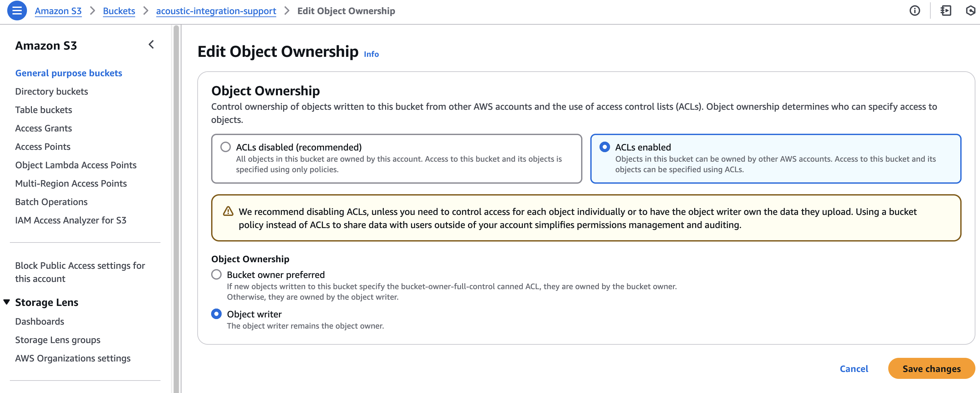
Task: Open General purpose buckets in sidebar
Action: click(68, 73)
